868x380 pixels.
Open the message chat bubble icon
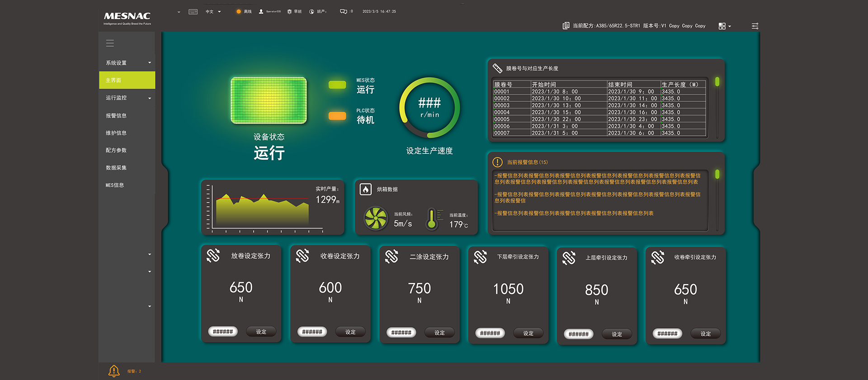click(344, 12)
